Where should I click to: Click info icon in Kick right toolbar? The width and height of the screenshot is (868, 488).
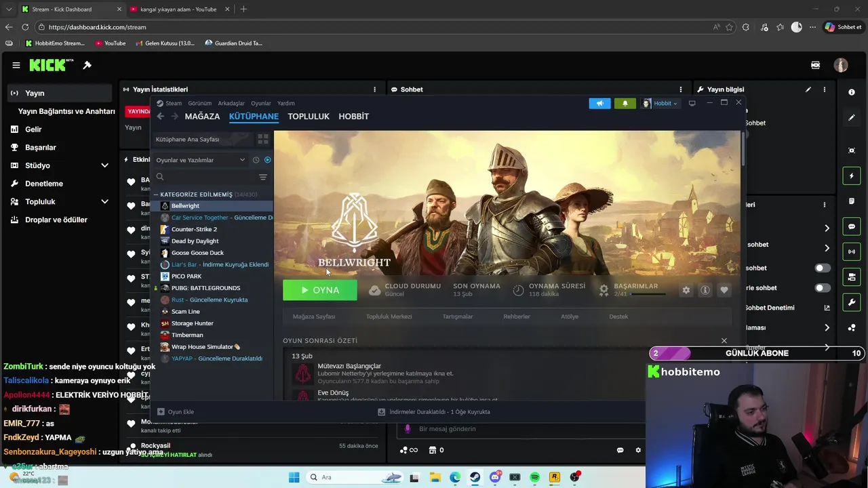pos(852,91)
